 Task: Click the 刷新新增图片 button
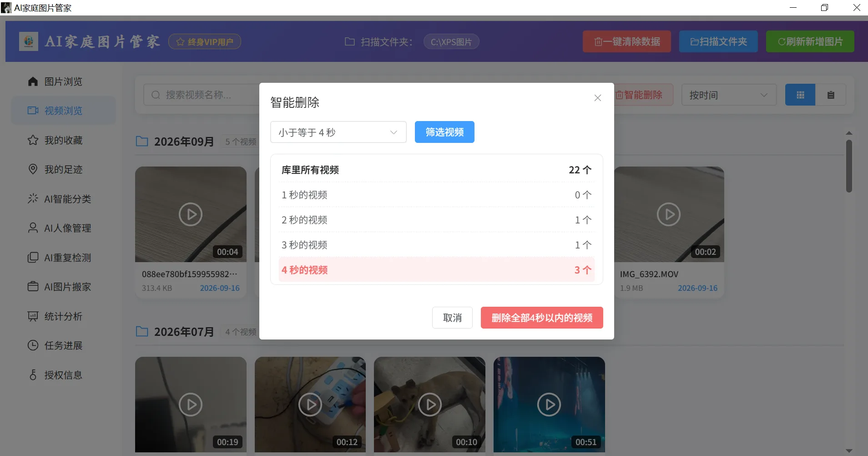[810, 41]
